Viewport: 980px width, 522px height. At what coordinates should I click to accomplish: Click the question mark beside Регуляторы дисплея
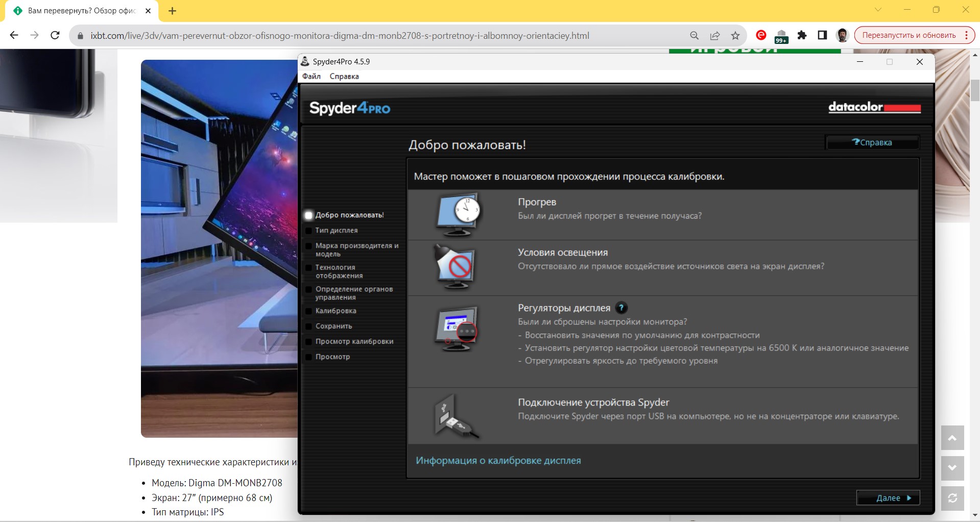point(621,308)
